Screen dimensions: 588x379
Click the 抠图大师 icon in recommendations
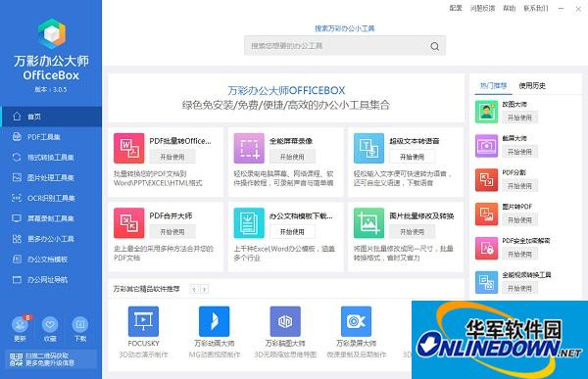486,112
